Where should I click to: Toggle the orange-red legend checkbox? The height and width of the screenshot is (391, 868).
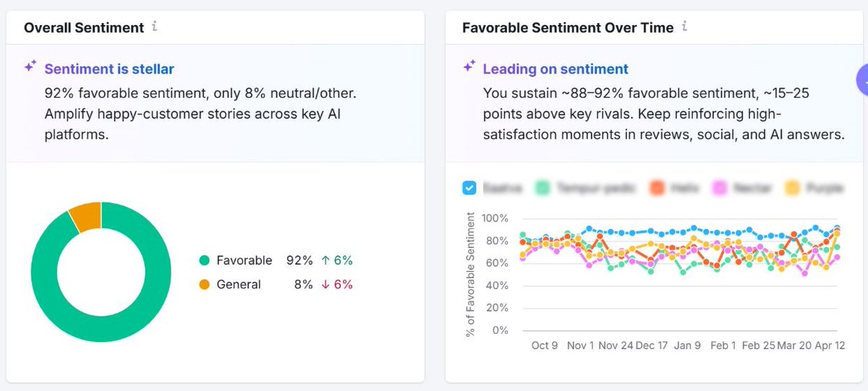pos(657,188)
